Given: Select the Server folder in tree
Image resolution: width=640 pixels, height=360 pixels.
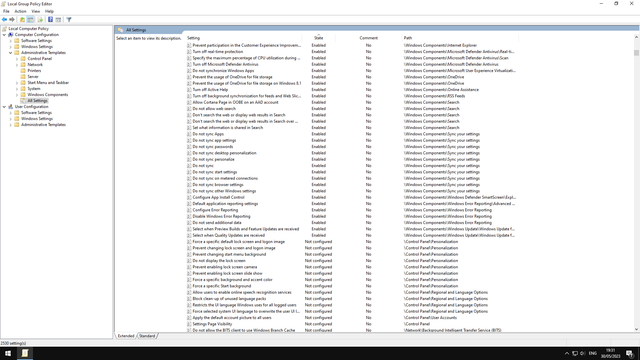Looking at the screenshot, I should (x=33, y=77).
